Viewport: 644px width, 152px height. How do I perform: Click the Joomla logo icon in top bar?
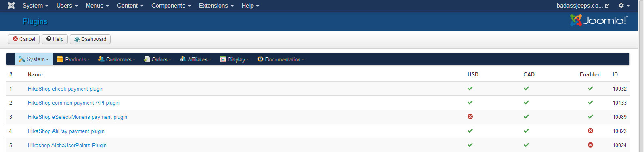(x=11, y=6)
